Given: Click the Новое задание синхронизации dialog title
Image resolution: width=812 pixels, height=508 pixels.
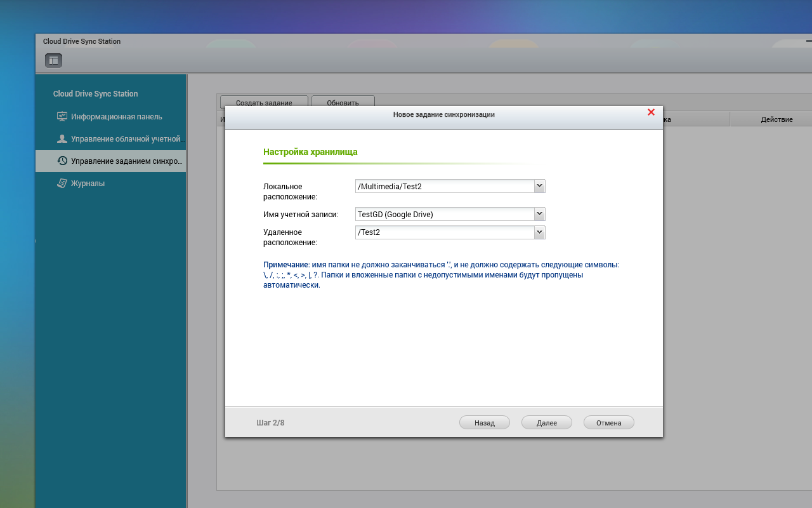Looking at the screenshot, I should [444, 114].
